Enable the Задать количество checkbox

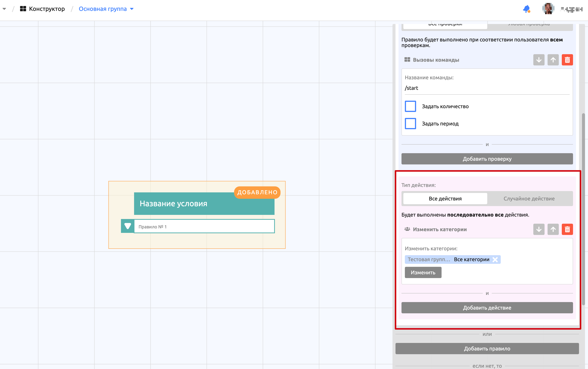point(410,106)
